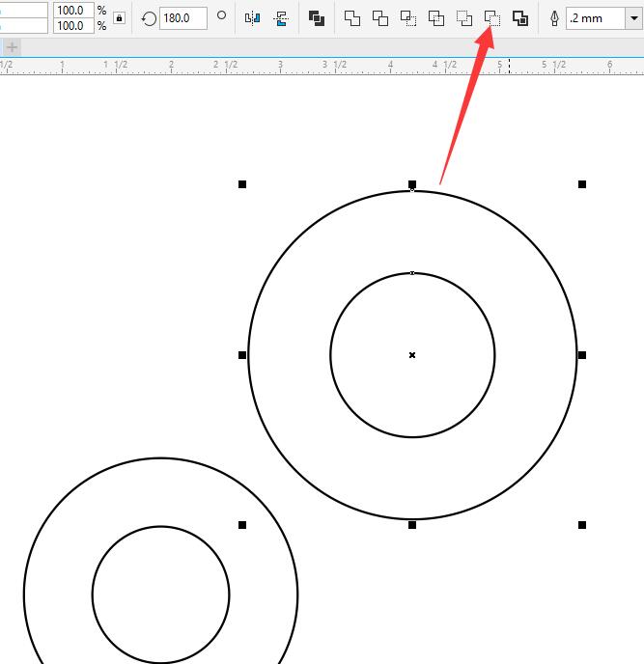The image size is (644, 664).
Task: Click the outline pen icon beside width
Action: pos(554,17)
